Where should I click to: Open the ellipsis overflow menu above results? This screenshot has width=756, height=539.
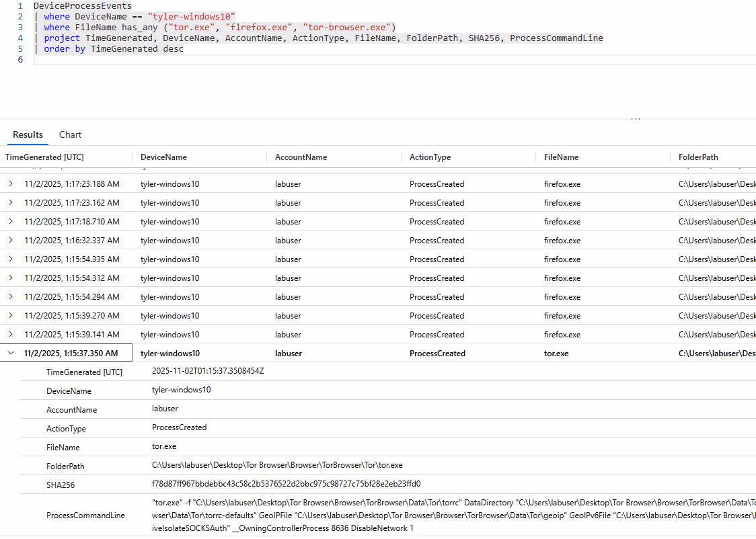pos(636,118)
